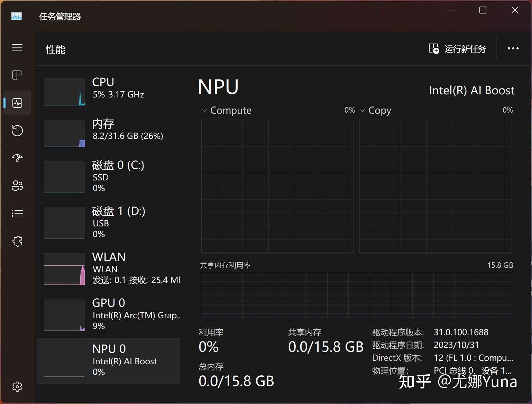Open the hamburger navigation menu
Screen dimensions: 532x404
click(17, 48)
